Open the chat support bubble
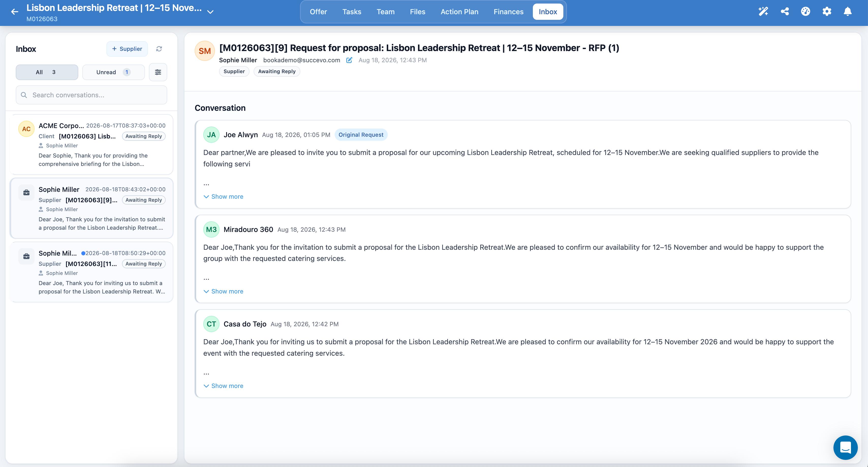868x467 pixels. coord(845,447)
